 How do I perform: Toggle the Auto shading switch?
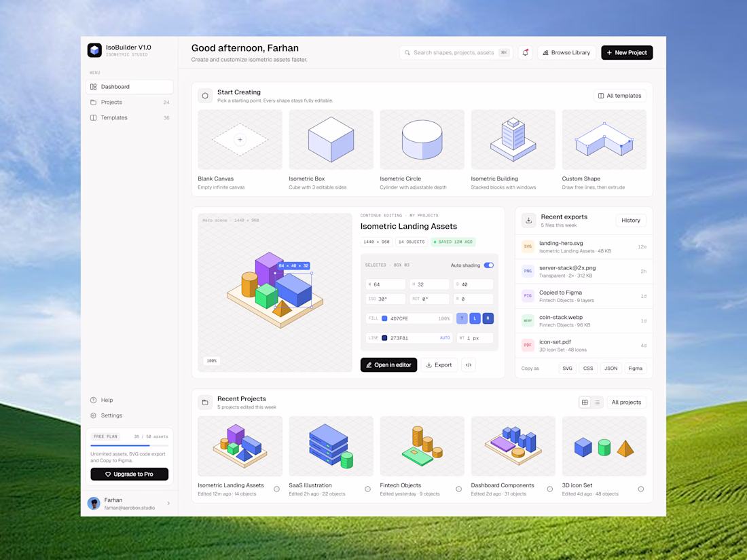coord(489,265)
